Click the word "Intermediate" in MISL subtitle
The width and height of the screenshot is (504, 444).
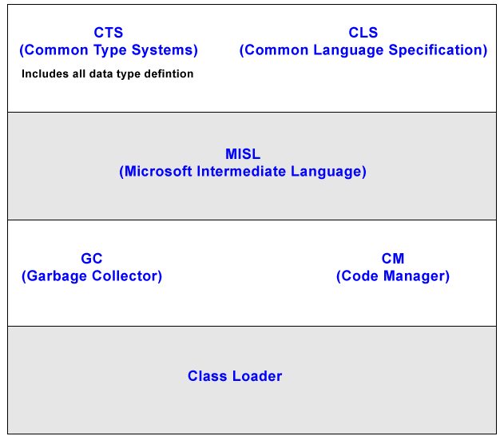241,172
